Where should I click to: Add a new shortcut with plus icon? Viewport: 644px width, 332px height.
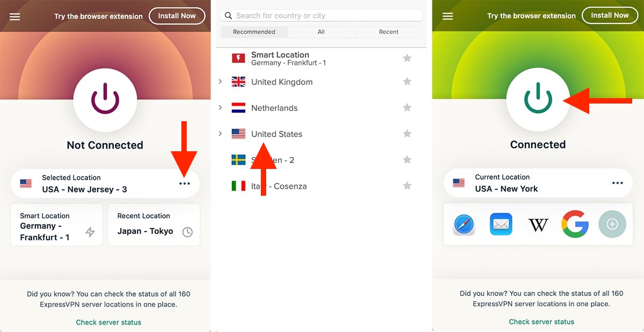tap(612, 224)
